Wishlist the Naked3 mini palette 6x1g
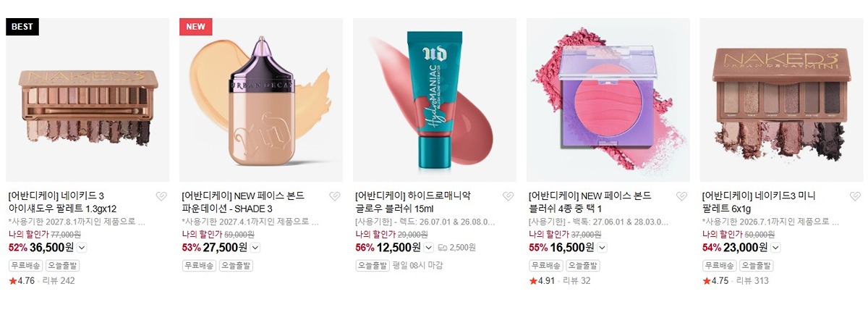Viewport: 868px width, 310px height. 856,196
